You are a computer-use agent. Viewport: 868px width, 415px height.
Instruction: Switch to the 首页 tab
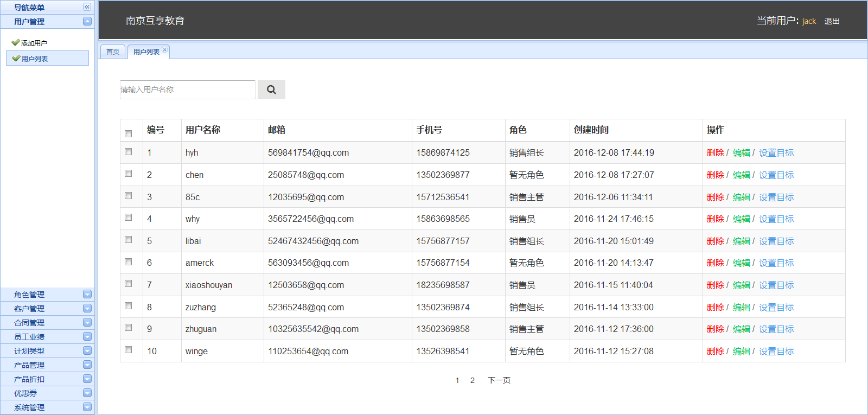[x=113, y=52]
